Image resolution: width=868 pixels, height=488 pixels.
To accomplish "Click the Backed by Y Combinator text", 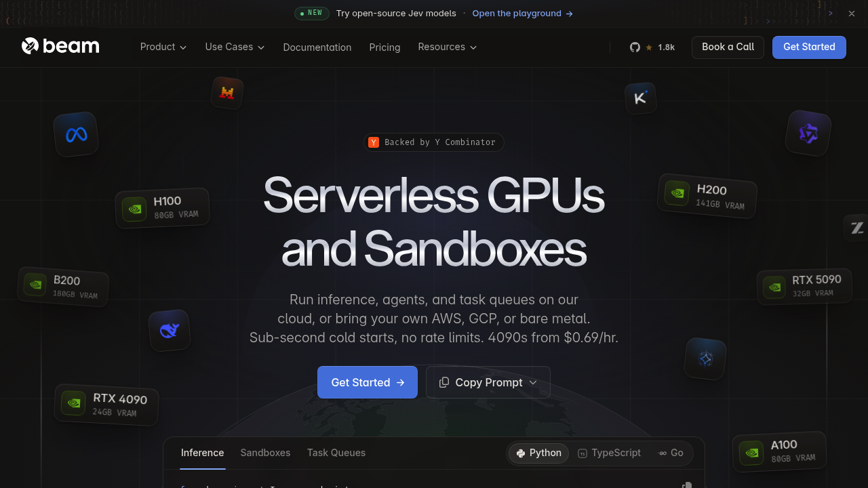I will point(440,142).
